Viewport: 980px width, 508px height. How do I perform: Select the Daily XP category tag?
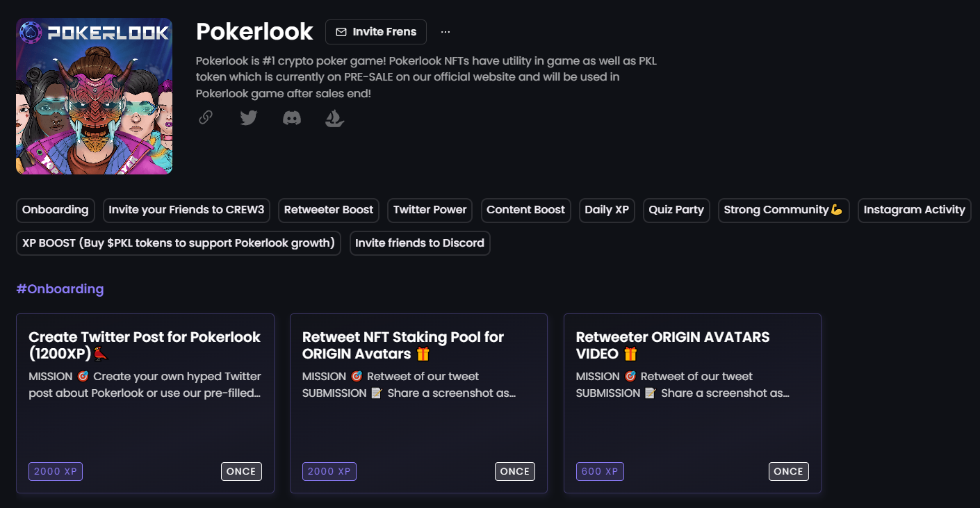[x=607, y=210]
